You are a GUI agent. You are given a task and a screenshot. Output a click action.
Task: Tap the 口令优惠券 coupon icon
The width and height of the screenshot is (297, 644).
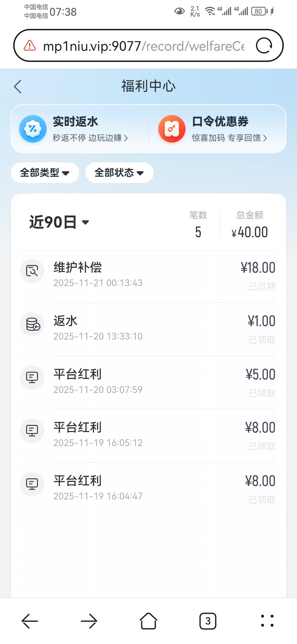pos(172,129)
